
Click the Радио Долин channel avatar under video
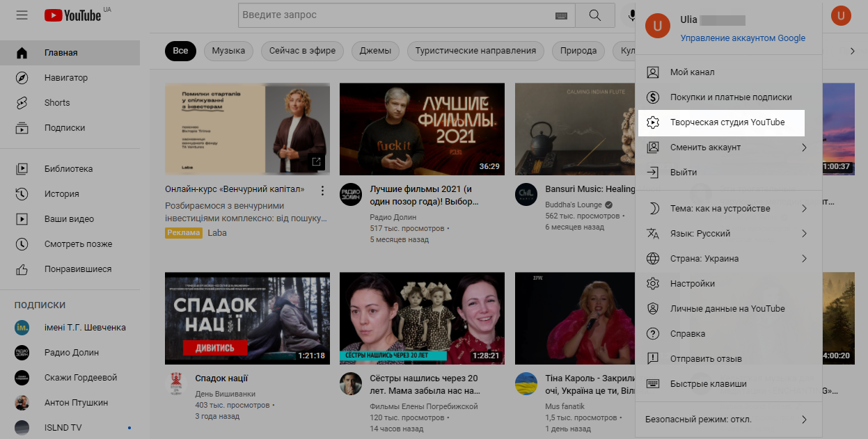tap(351, 195)
